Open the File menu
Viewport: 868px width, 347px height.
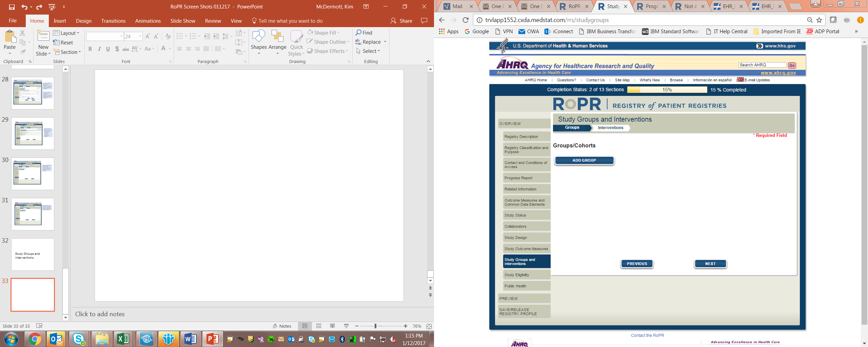13,21
